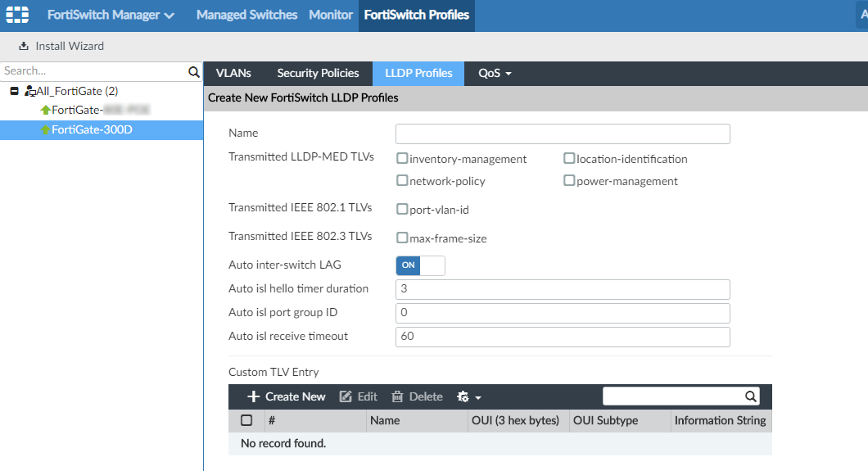Go to the Managed Switches tab
Viewport: 868px width, 471px height.
pos(246,15)
